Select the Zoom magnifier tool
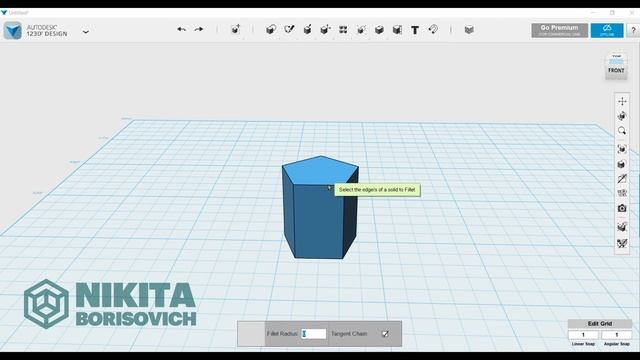 622,131
